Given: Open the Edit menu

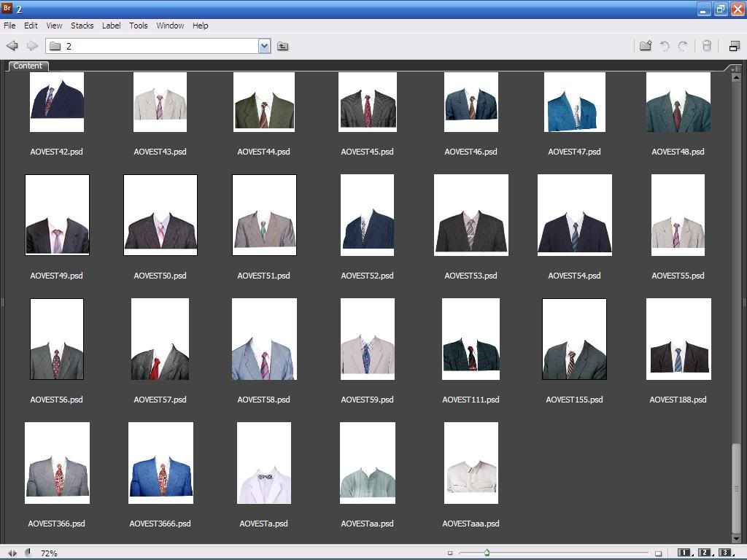Looking at the screenshot, I should click(x=31, y=26).
